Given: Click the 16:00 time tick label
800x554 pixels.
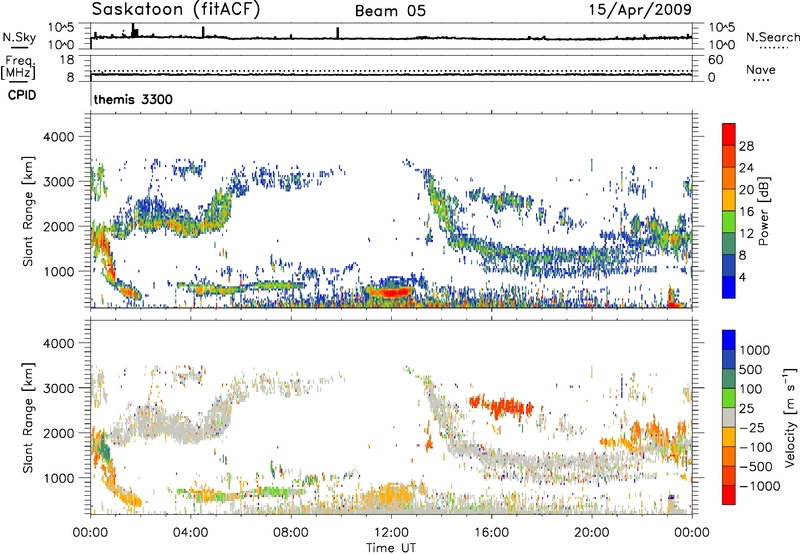Looking at the screenshot, I should [x=491, y=533].
